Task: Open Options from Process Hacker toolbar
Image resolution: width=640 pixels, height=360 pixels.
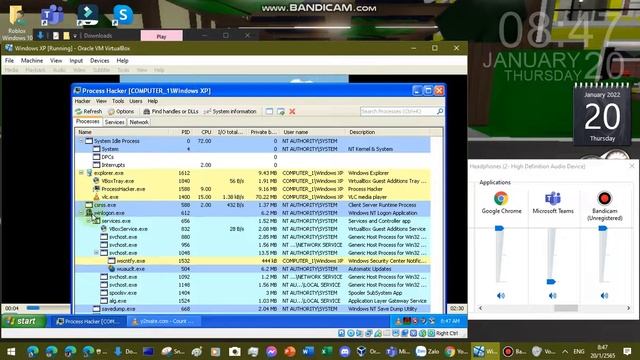Action: point(121,111)
